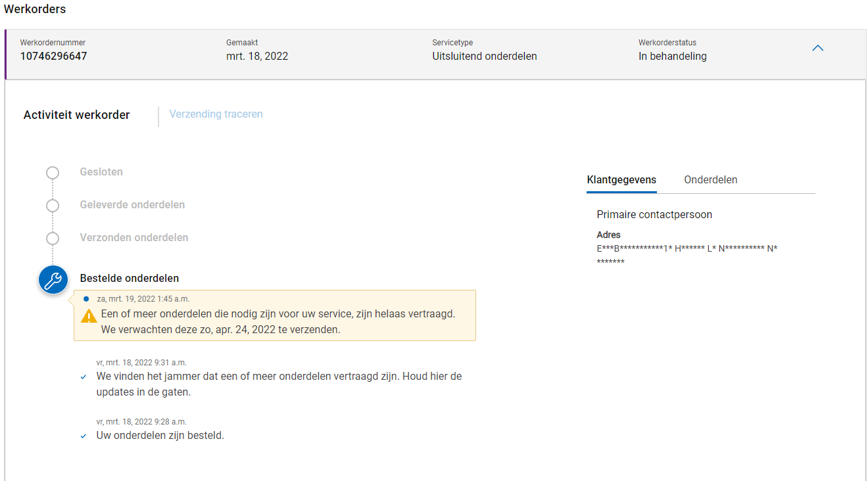Click the Verzonden onderdelen step circle

tap(53, 238)
